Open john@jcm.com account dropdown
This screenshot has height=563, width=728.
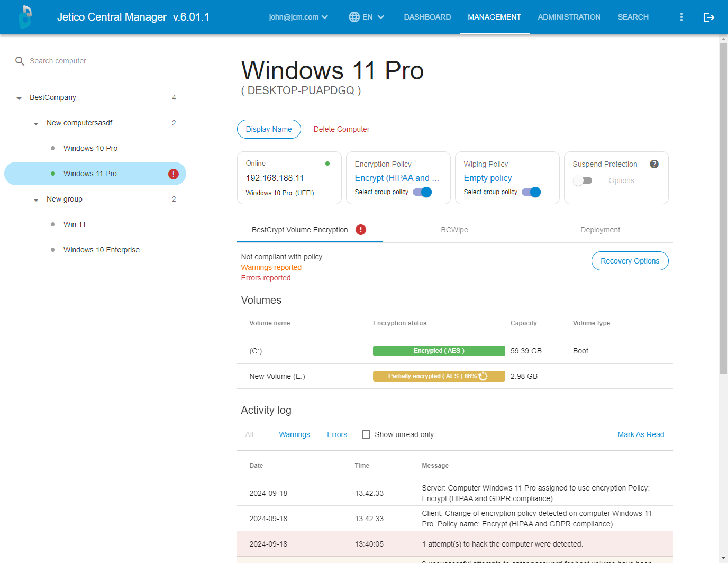298,17
